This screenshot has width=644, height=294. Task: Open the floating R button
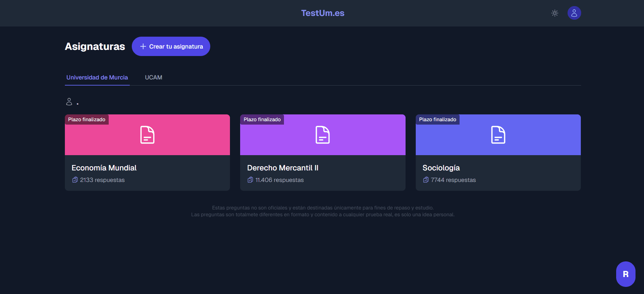click(x=625, y=274)
